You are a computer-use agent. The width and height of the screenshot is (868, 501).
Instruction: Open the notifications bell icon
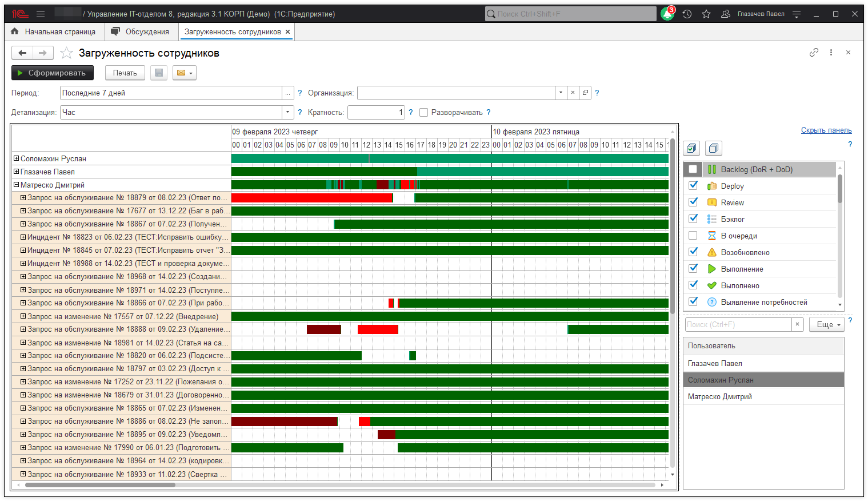pos(667,14)
